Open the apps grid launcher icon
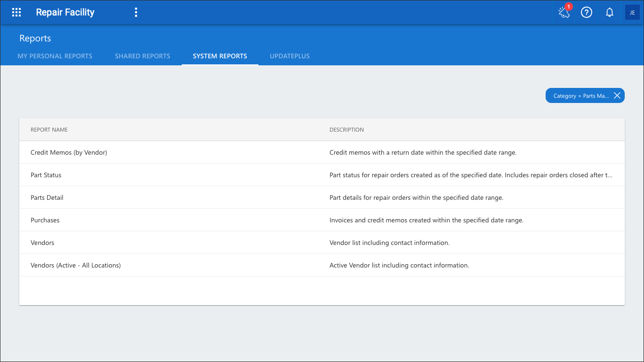The image size is (644, 362). click(16, 13)
